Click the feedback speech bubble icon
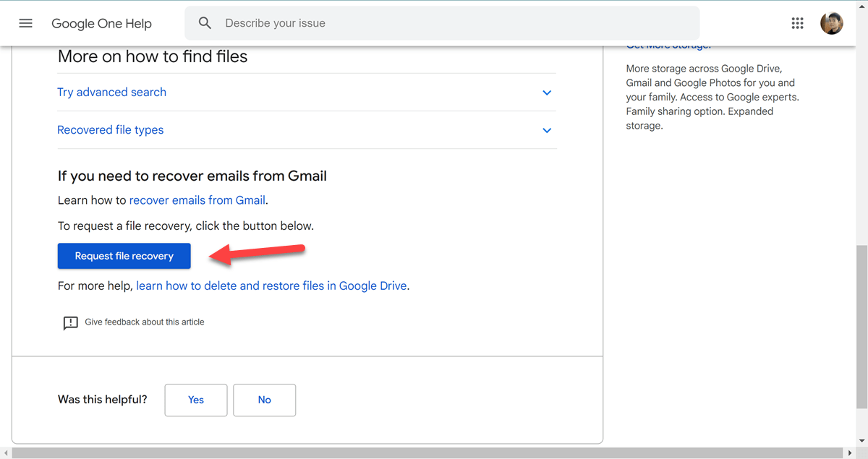The width and height of the screenshot is (868, 459). click(x=70, y=323)
